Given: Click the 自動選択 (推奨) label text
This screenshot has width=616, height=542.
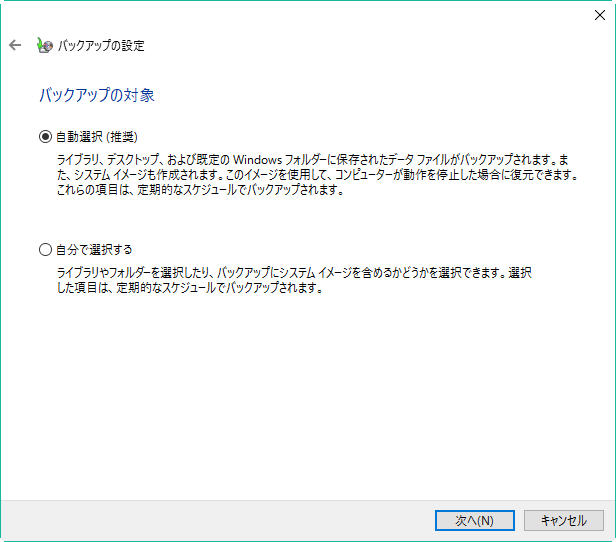Looking at the screenshot, I should pos(97,137).
